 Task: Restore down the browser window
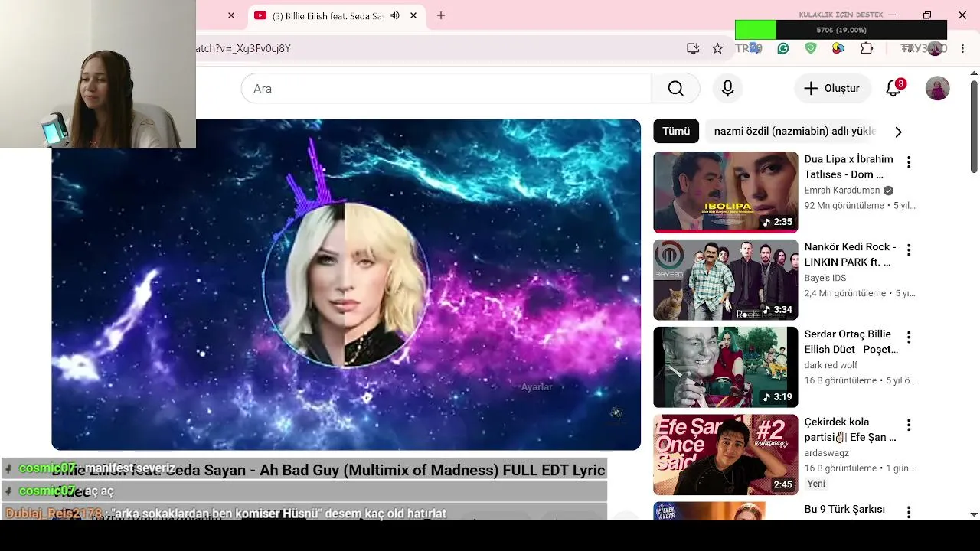pyautogui.click(x=927, y=15)
